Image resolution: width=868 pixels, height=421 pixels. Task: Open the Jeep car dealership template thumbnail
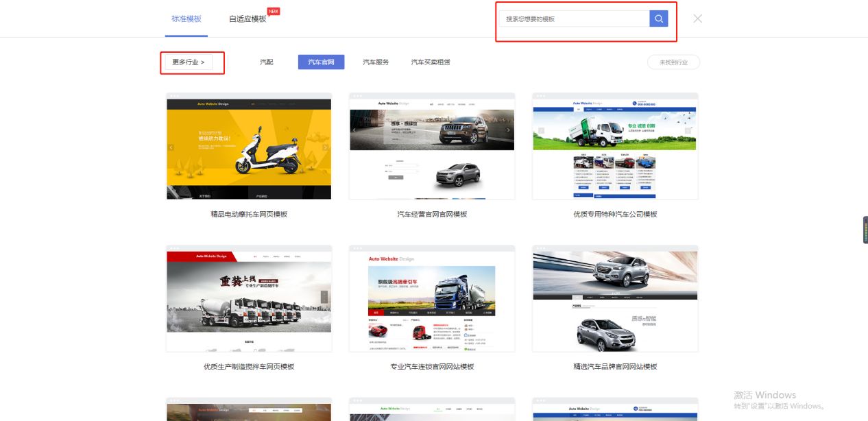click(x=432, y=147)
